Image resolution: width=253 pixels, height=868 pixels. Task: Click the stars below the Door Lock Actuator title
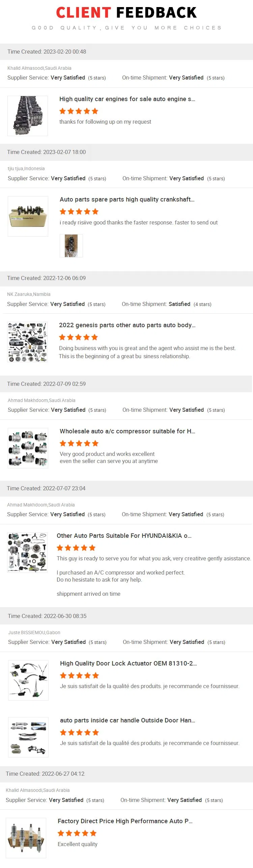[x=79, y=676]
